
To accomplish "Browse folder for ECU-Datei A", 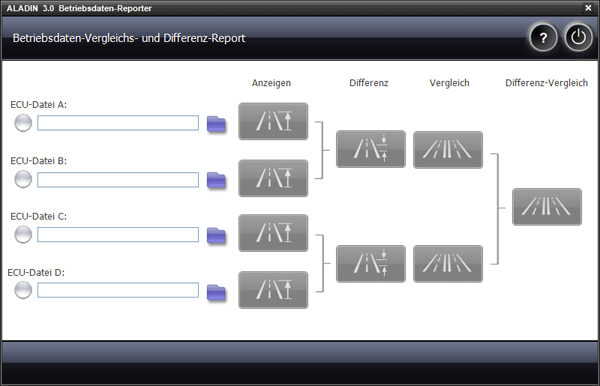I will coord(216,124).
